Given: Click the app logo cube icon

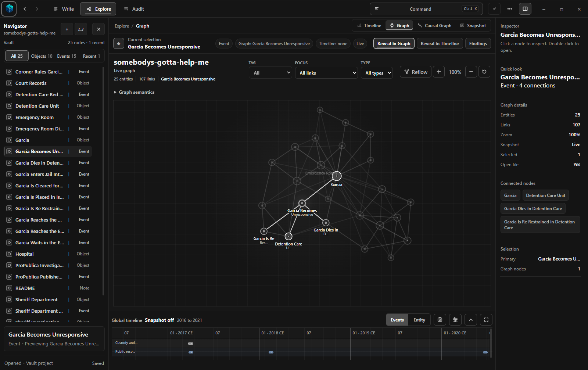Looking at the screenshot, I should 9,9.
